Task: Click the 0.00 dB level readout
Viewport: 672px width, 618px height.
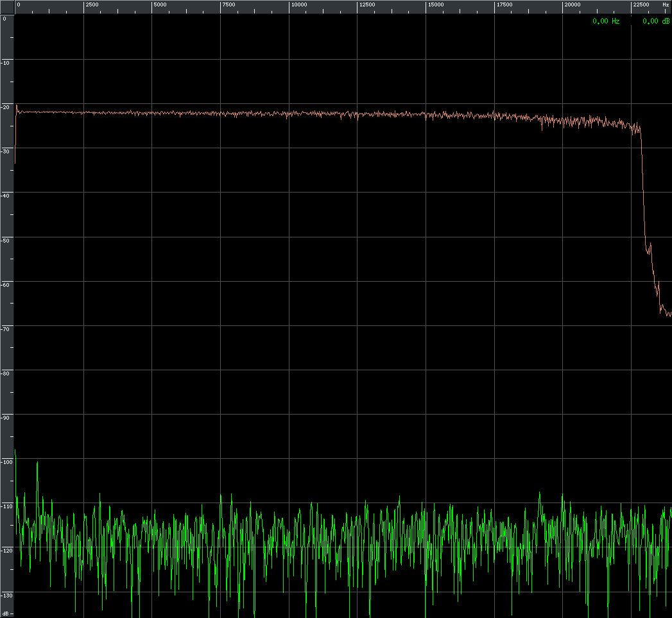Action: pyautogui.click(x=656, y=21)
